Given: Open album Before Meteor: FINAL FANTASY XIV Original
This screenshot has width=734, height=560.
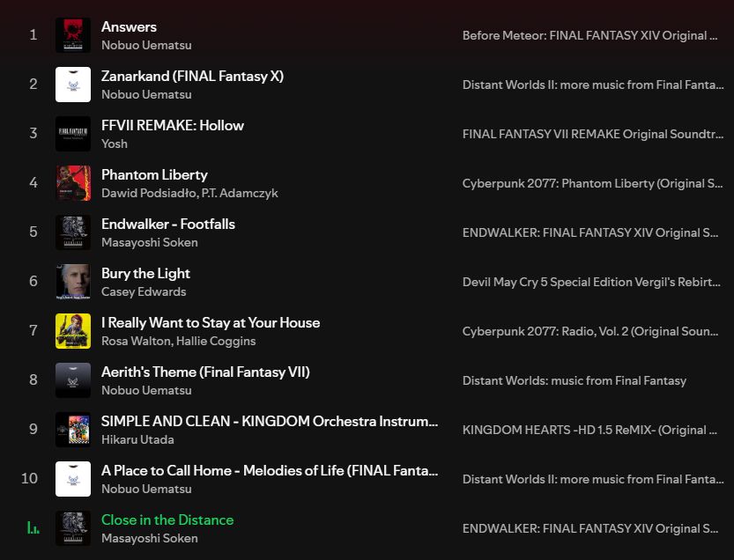Looking at the screenshot, I should pos(589,35).
